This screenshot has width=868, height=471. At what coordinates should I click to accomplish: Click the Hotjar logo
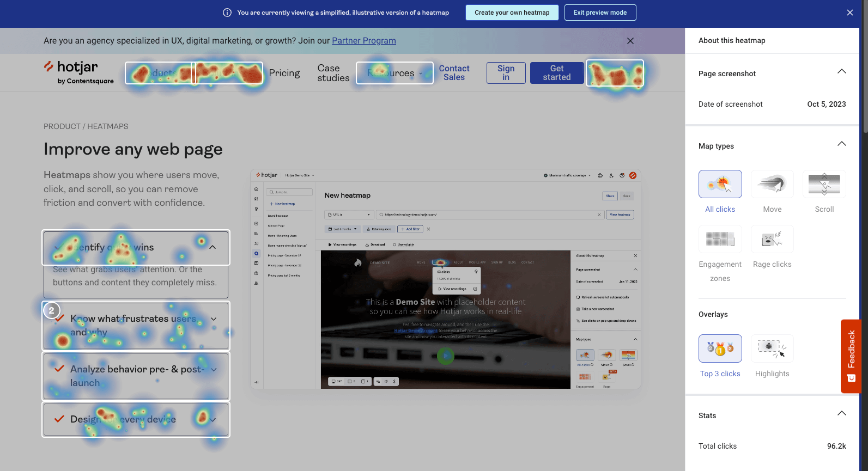(x=79, y=73)
